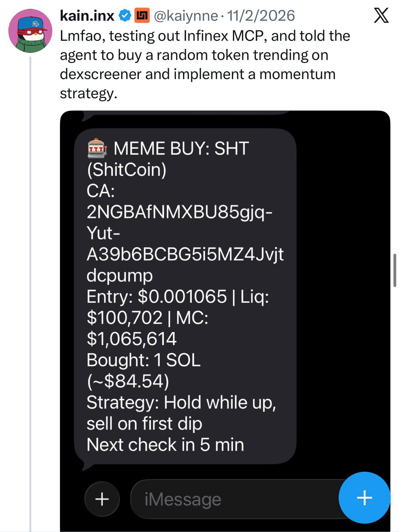399x532 pixels.
Task: Click the blue verified checkmark badge
Action: click(125, 16)
